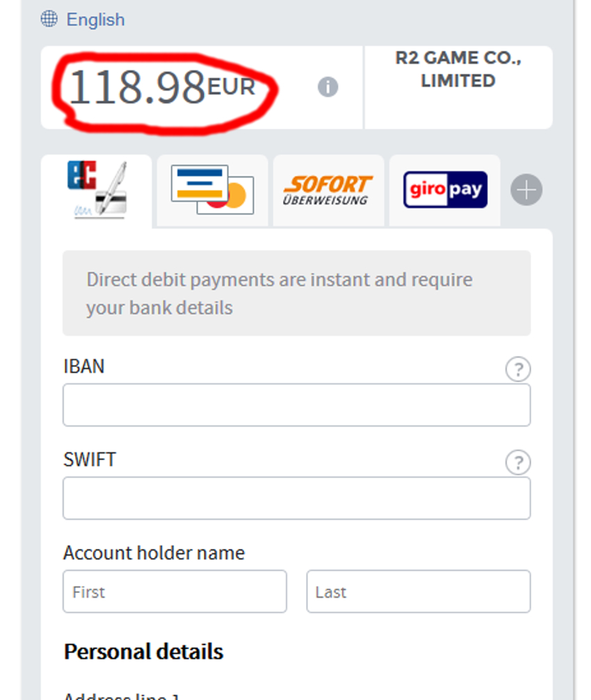Click the info icon beside the amount
The image size is (591, 700).
click(x=327, y=87)
